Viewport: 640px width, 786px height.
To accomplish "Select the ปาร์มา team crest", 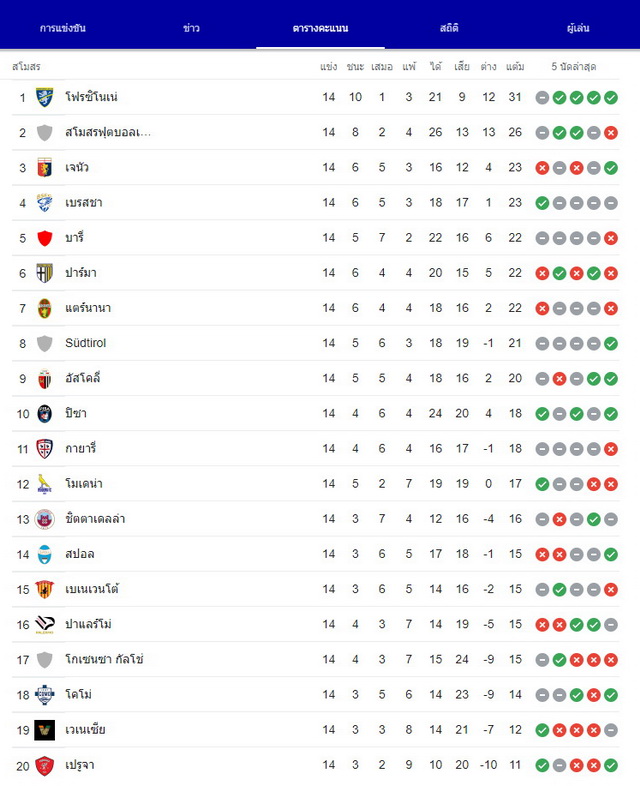I will point(45,273).
